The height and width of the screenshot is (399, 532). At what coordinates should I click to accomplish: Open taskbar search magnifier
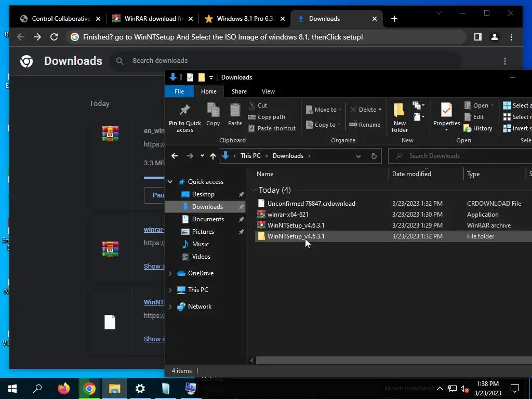click(37, 389)
